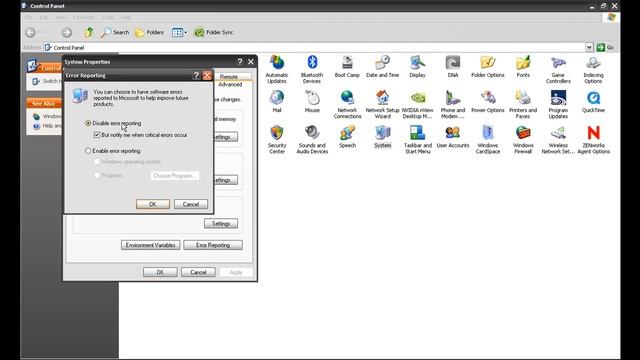Screen dimensions: 640x360
Task: Click the bottom Settings button in System Properties
Action: pyautogui.click(x=221, y=224)
